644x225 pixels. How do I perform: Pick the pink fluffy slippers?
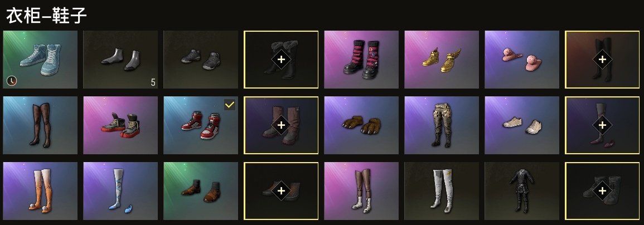[x=521, y=60]
